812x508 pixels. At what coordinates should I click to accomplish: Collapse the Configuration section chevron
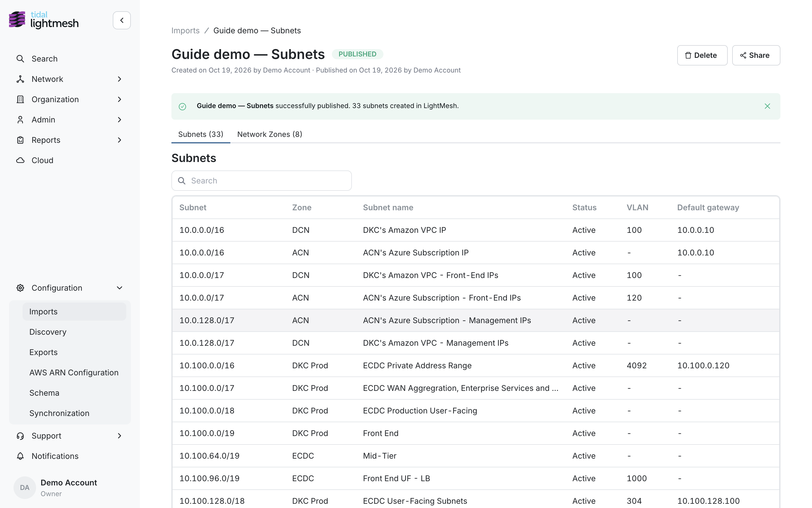[120, 288]
